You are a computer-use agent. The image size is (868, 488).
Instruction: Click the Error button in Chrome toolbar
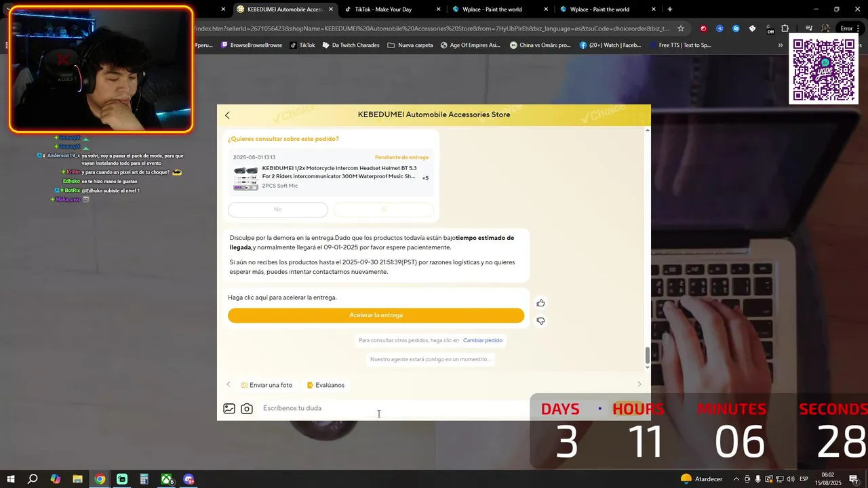tap(848, 28)
